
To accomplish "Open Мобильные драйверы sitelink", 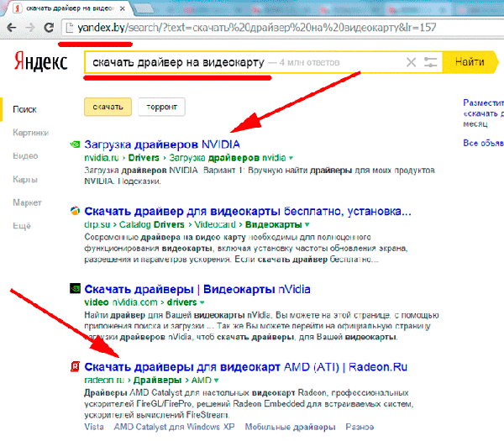I will click(x=291, y=428).
